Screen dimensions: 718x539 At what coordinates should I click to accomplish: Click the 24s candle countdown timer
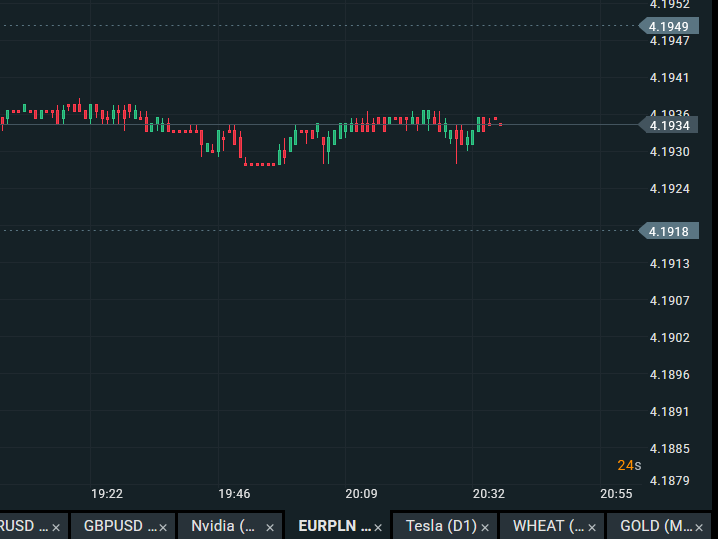coord(629,465)
